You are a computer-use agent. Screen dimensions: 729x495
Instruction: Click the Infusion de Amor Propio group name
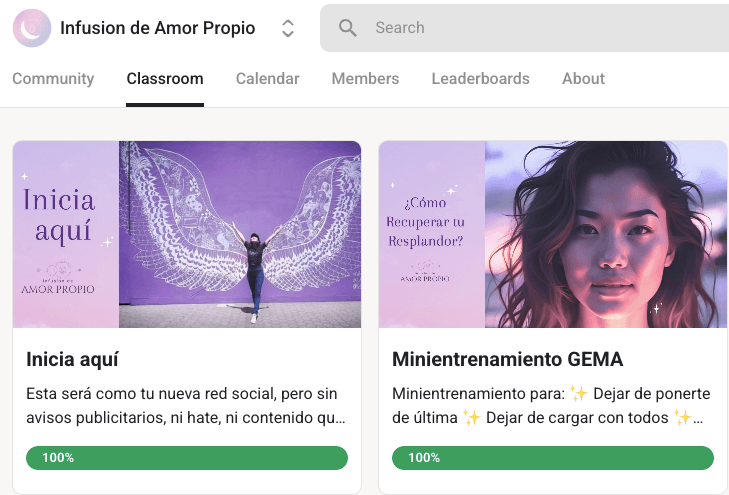pyautogui.click(x=157, y=28)
